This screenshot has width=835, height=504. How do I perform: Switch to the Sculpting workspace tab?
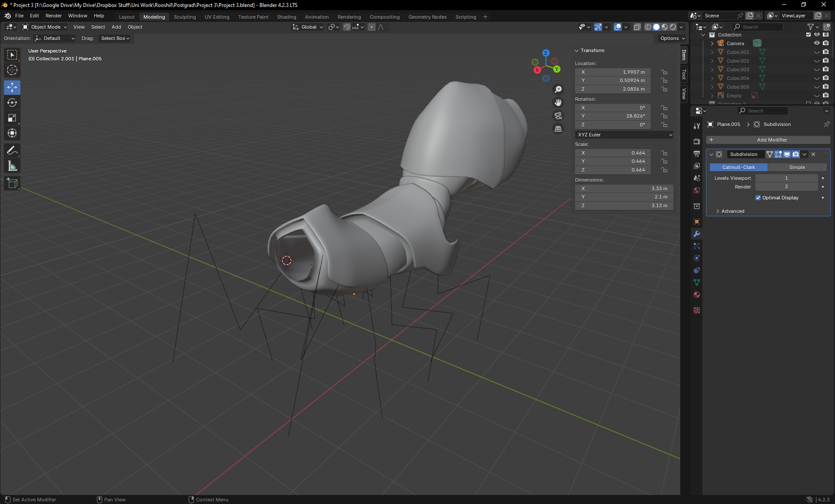point(185,17)
